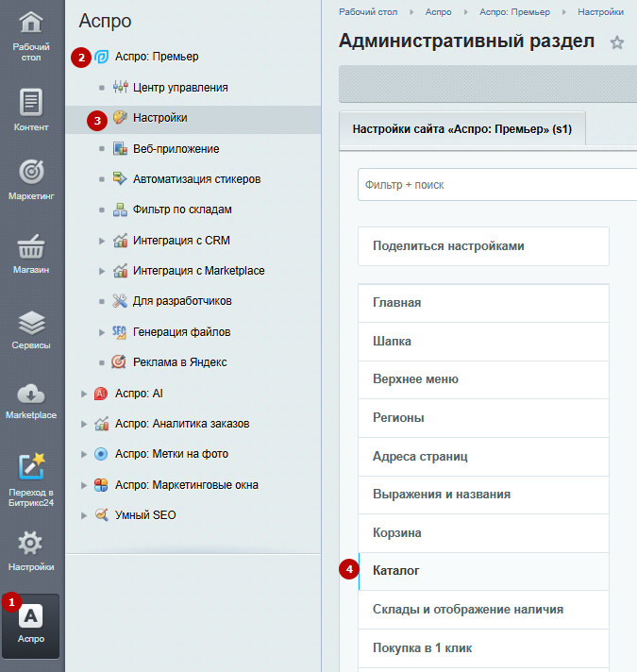Open the Корзина settings section
Screen dimensions: 637x672
[x=483, y=532]
